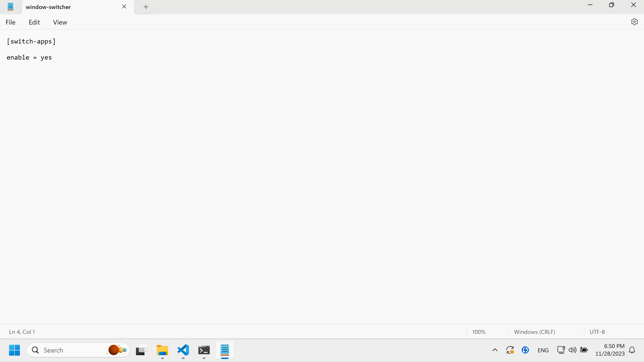Viewport: 644px width, 362px height.
Task: Select the window-switcher tab
Action: click(48, 7)
